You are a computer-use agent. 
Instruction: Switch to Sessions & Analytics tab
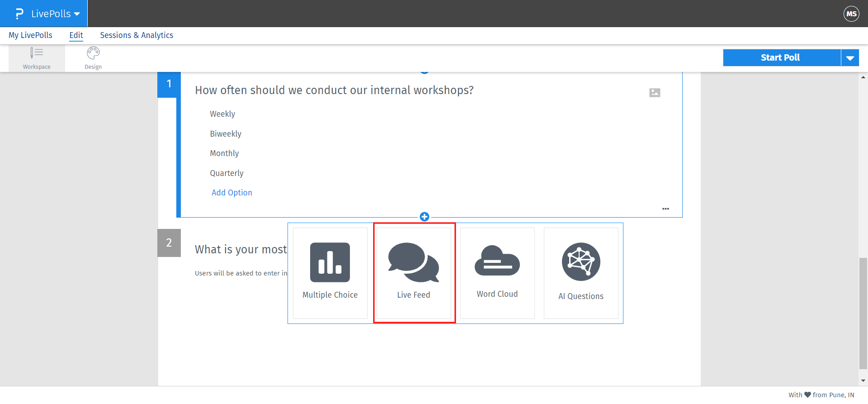137,35
